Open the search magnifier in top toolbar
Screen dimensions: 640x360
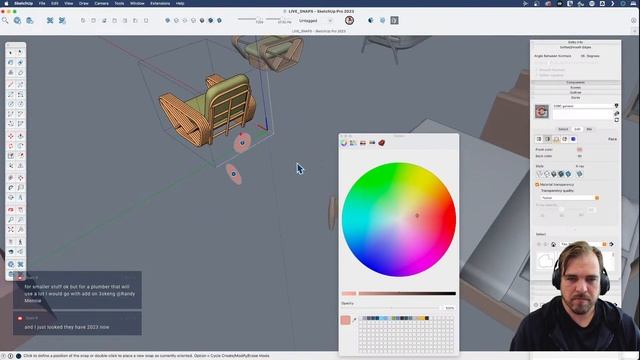point(5,20)
